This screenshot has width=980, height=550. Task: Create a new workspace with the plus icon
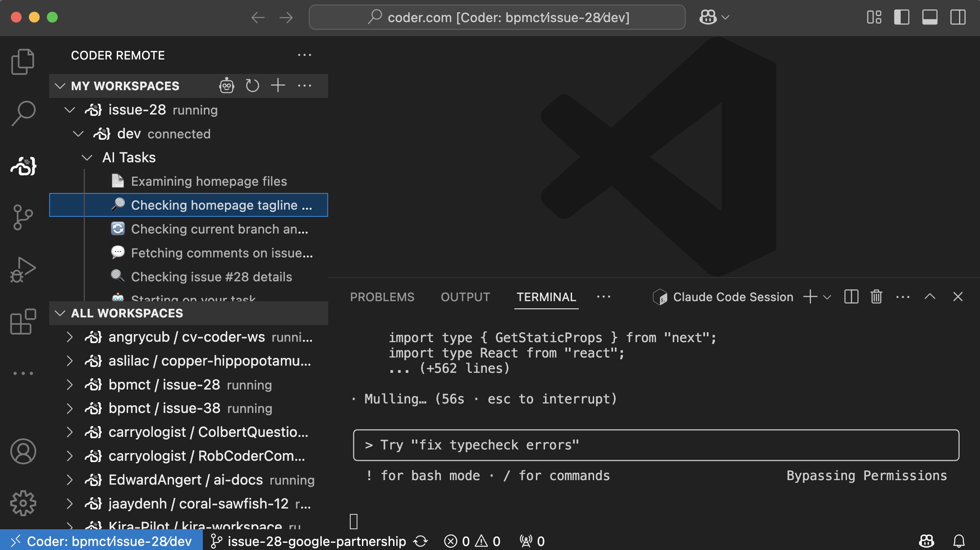[x=278, y=85]
